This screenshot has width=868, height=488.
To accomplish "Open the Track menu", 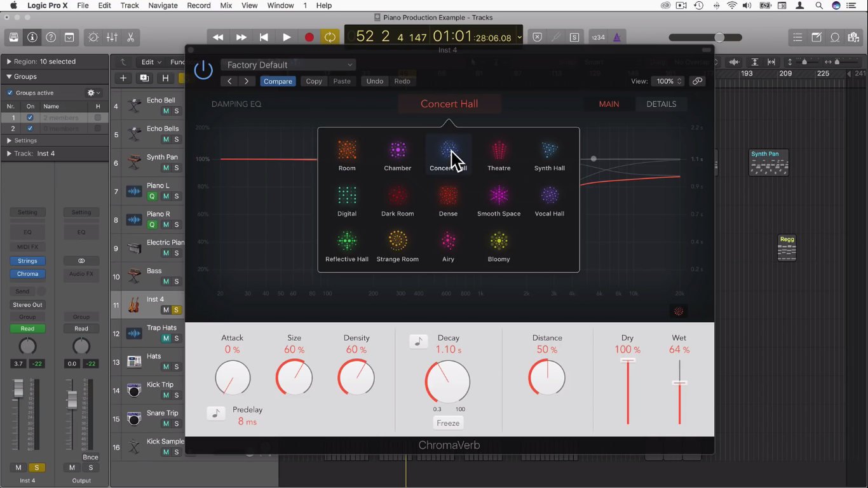I will (x=130, y=5).
